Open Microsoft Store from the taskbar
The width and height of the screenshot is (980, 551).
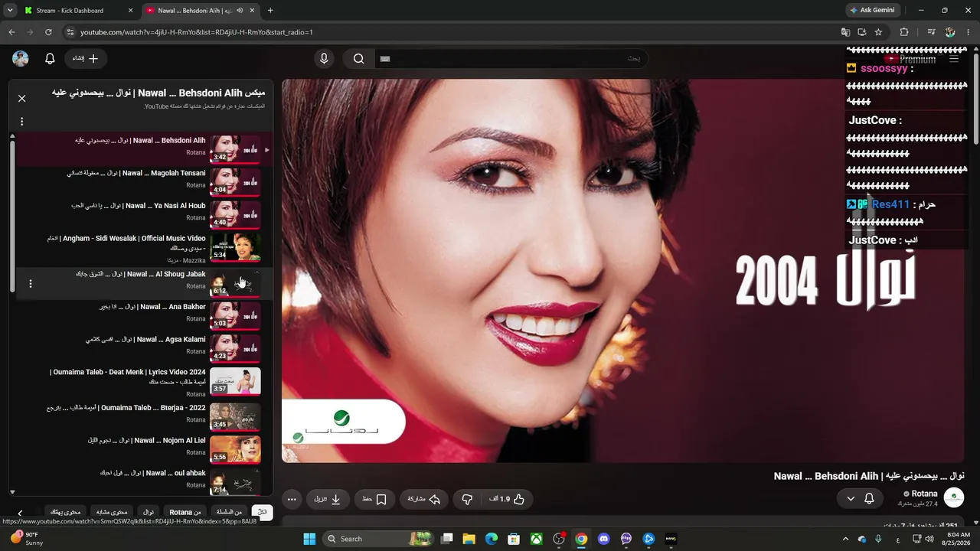pos(514,539)
